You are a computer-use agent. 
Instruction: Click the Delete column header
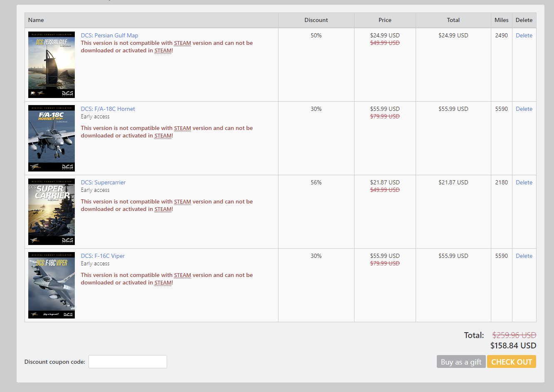pos(524,20)
